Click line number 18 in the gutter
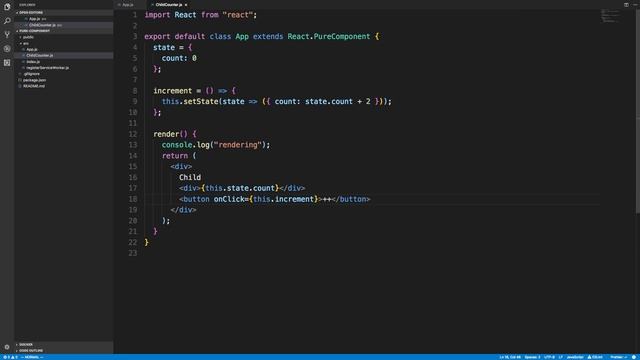Viewport: 640px width, 360px height. coord(133,199)
